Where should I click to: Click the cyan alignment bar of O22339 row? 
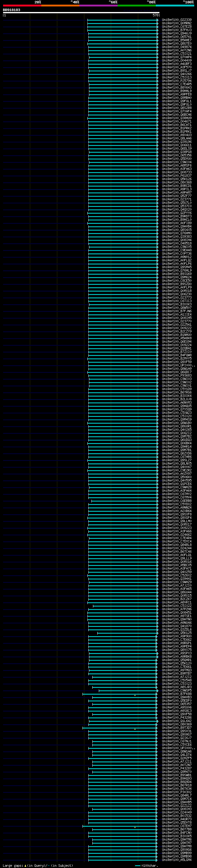pos(123,20)
